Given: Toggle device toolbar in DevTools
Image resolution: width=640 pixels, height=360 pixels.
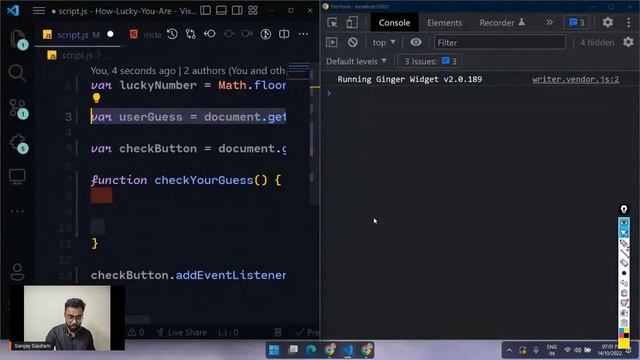Looking at the screenshot, I should [352, 22].
